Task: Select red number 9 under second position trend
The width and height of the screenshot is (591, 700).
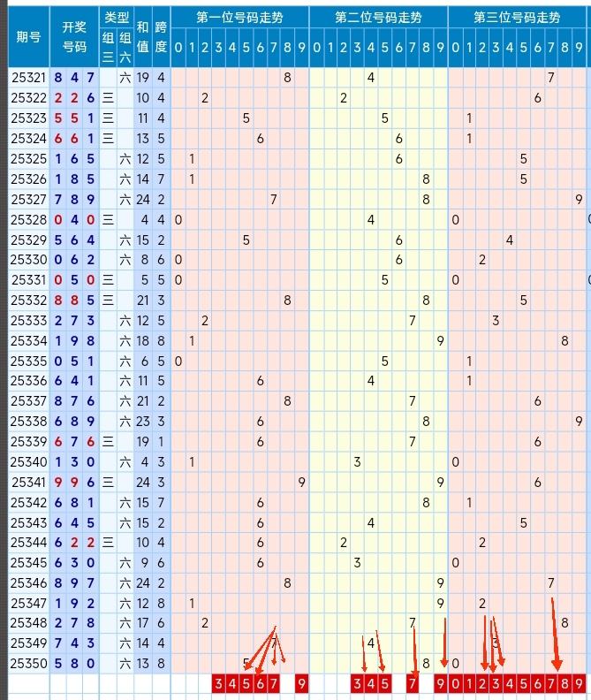Action: pyautogui.click(x=441, y=683)
